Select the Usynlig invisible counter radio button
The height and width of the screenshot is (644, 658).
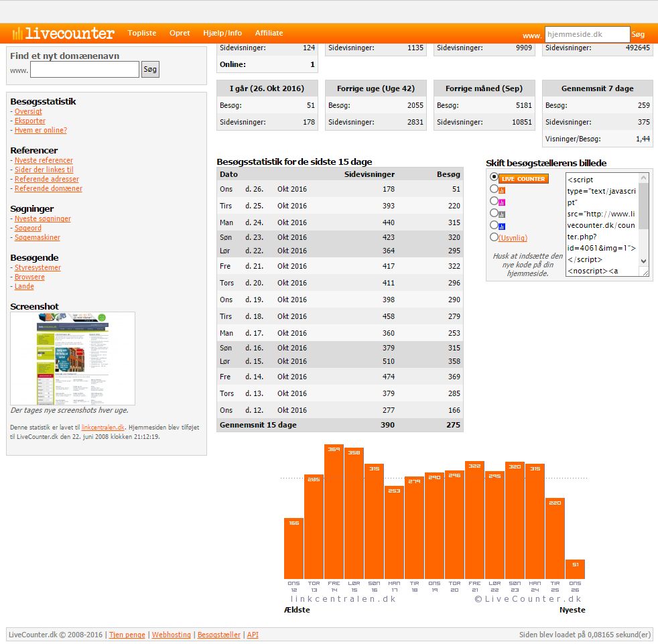(x=494, y=237)
